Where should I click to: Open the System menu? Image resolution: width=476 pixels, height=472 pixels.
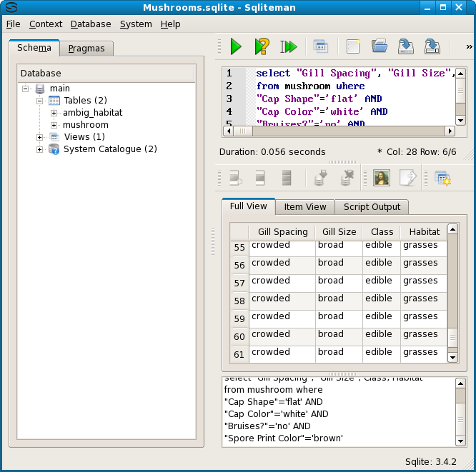(x=136, y=24)
